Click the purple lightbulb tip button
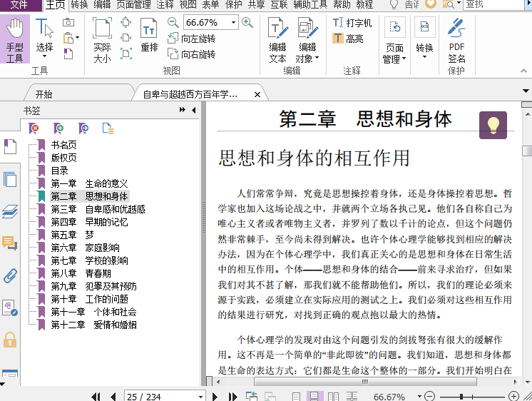The image size is (532, 401). (x=493, y=125)
